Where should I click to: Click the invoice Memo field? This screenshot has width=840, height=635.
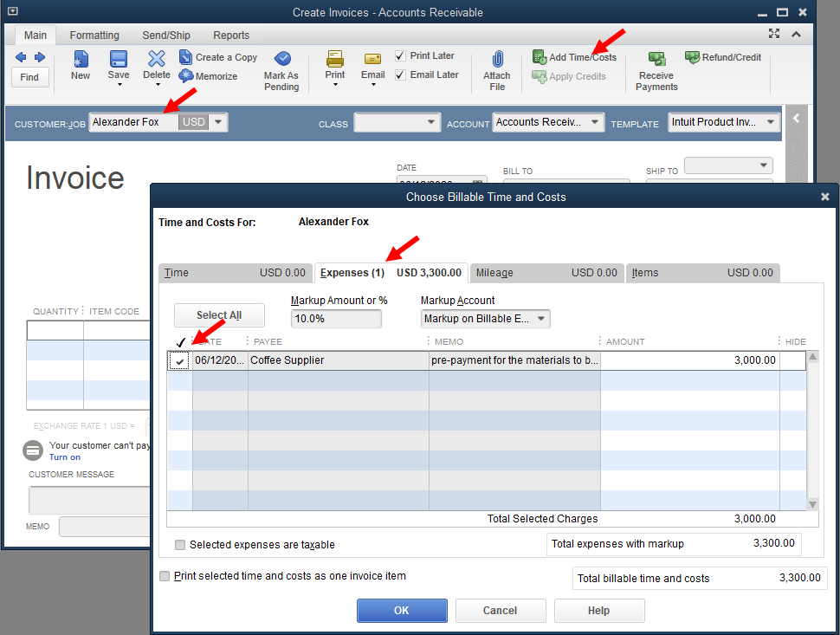coord(105,527)
